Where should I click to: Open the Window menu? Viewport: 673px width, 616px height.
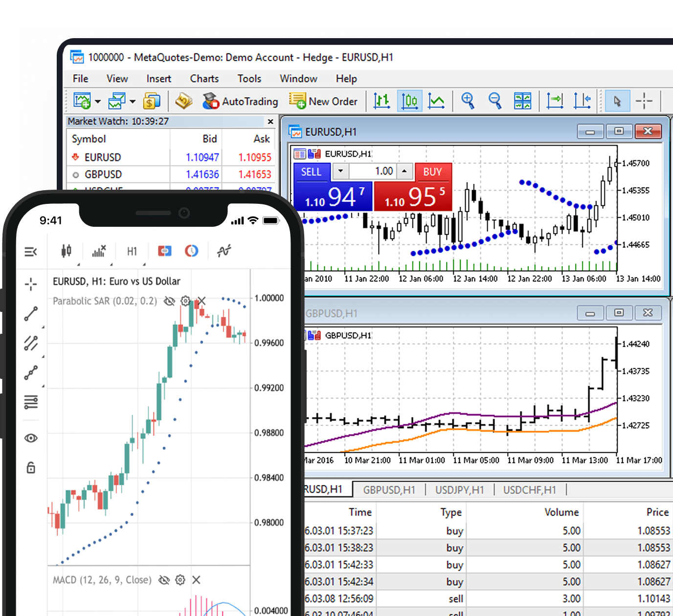pos(298,79)
